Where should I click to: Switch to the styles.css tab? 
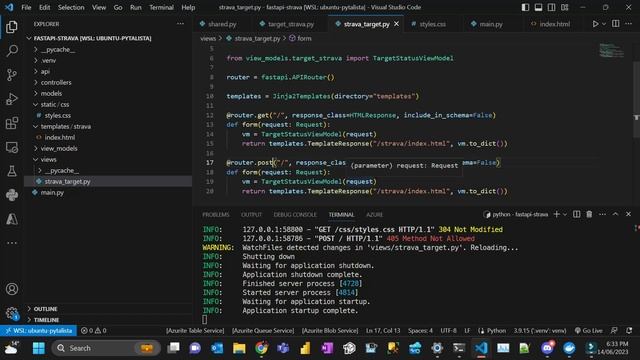point(433,24)
